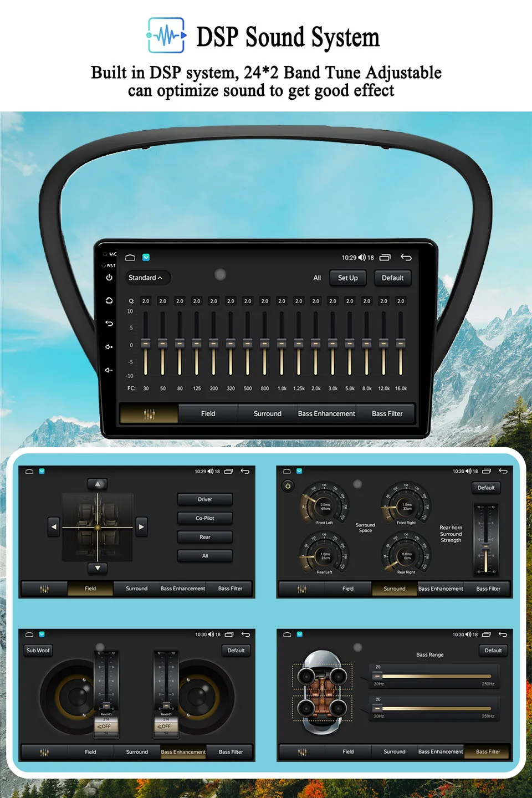Tap the back arrow in main EQ screen status bar

click(x=406, y=258)
